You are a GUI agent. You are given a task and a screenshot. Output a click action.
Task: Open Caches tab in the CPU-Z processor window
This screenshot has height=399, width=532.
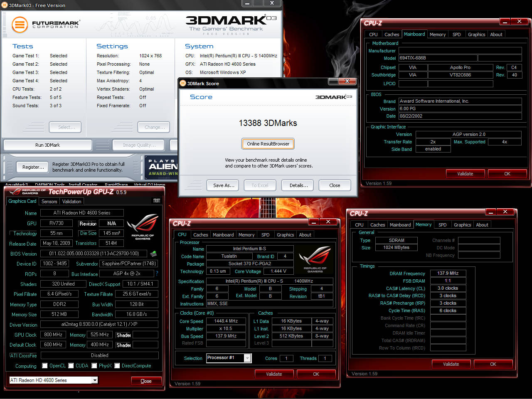(x=200, y=235)
